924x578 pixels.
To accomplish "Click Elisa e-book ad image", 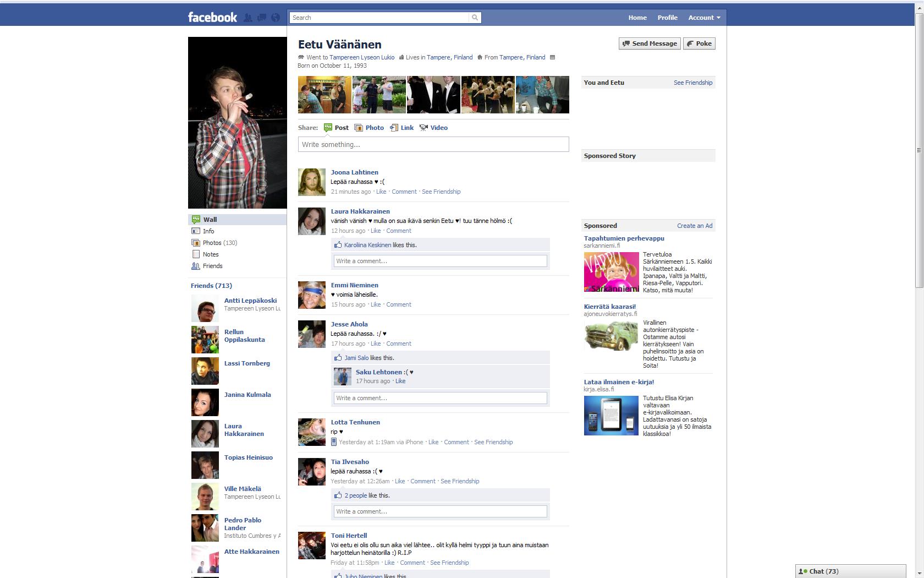I will click(x=611, y=415).
